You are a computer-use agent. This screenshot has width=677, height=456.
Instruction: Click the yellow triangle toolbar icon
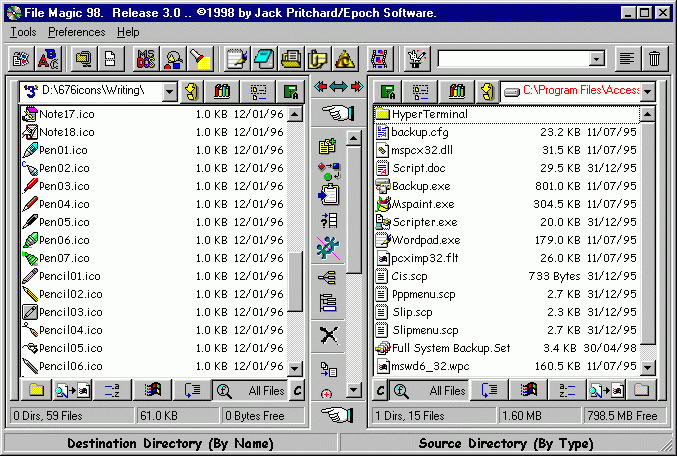point(345,59)
